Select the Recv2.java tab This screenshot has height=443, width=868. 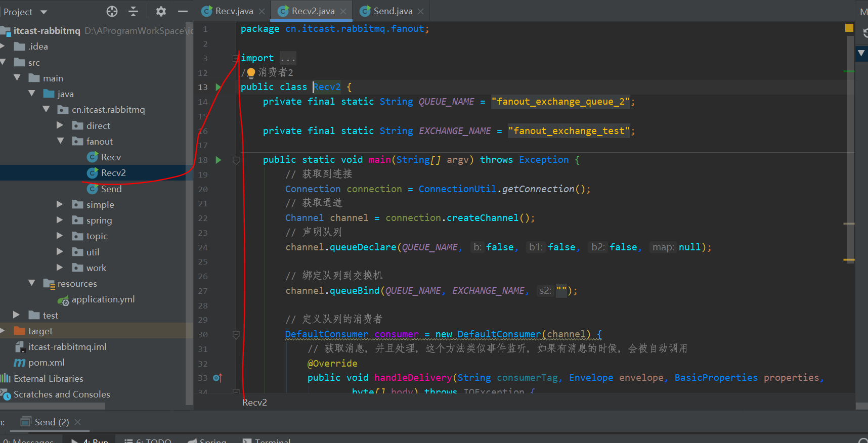coord(313,11)
